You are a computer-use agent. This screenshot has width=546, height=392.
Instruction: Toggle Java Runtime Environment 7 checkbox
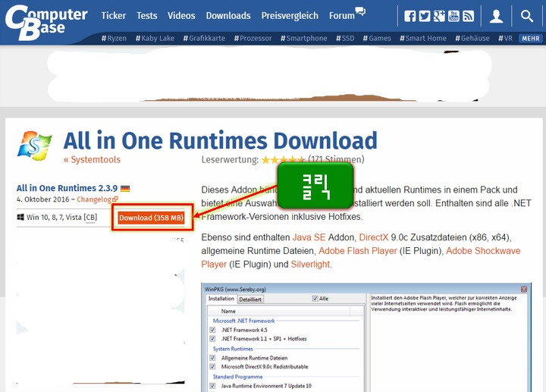212,386
